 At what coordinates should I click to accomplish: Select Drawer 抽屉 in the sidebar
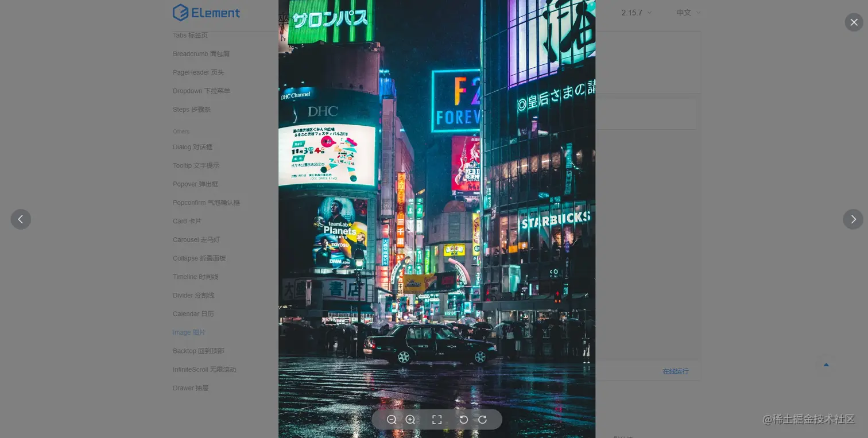pyautogui.click(x=191, y=388)
